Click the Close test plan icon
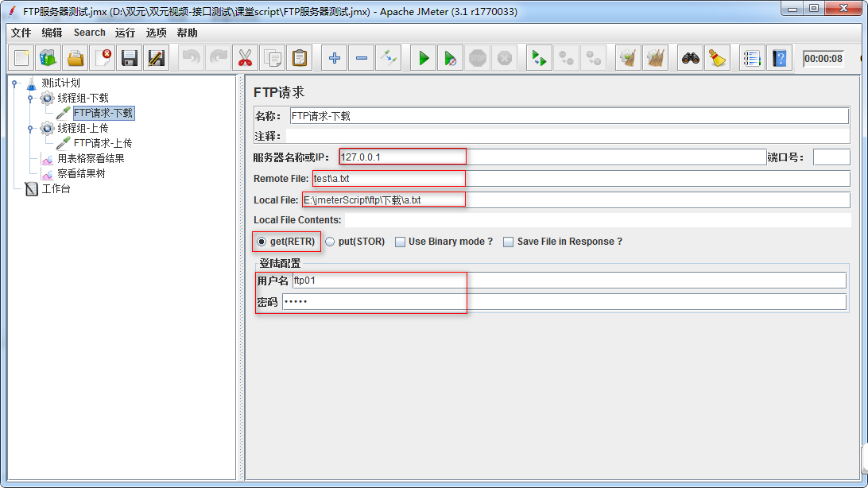Viewport: 868px width, 488px height. (x=103, y=58)
